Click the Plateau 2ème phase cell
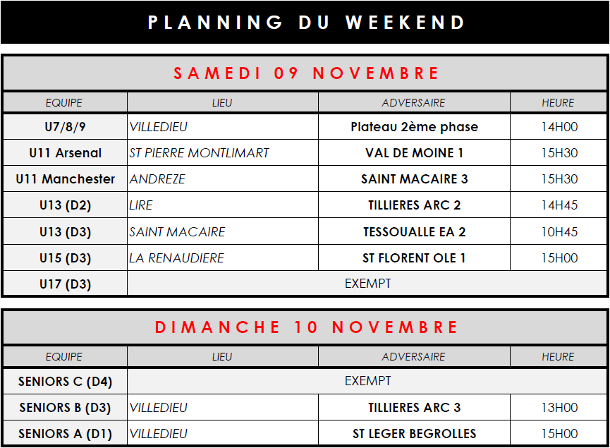Image resolution: width=610 pixels, height=448 pixels. (x=414, y=127)
